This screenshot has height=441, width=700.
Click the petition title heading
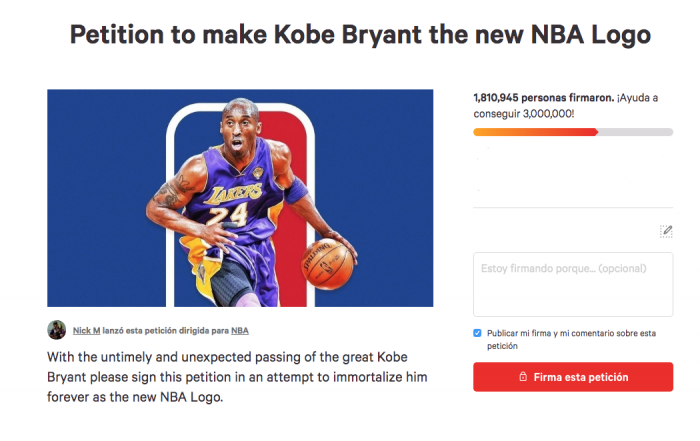click(x=360, y=36)
